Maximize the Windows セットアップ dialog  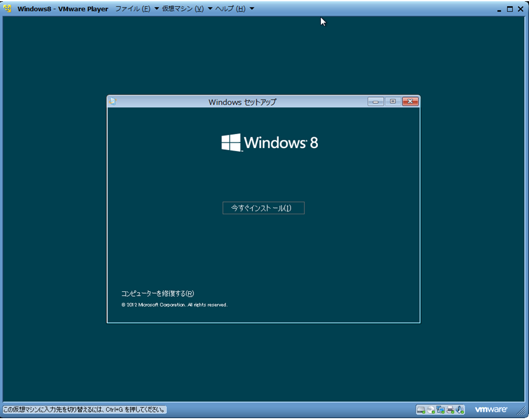point(393,101)
